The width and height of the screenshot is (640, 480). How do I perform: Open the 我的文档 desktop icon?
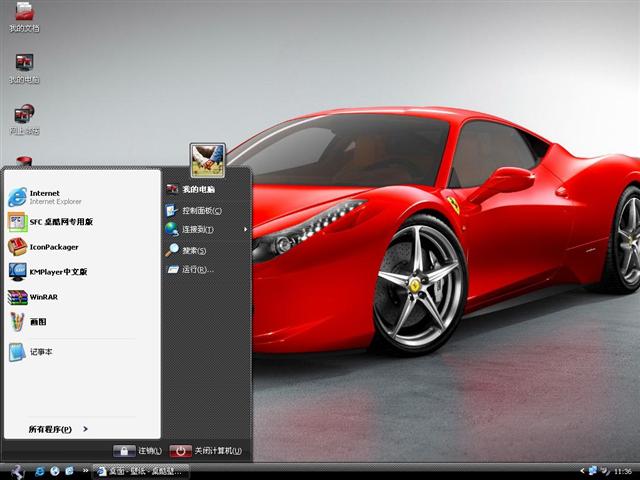coord(24,17)
